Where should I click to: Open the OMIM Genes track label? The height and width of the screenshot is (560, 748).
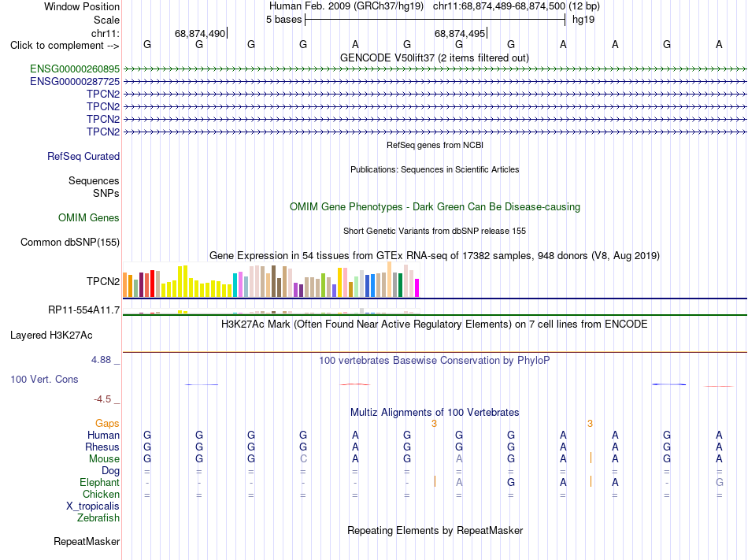(x=89, y=218)
